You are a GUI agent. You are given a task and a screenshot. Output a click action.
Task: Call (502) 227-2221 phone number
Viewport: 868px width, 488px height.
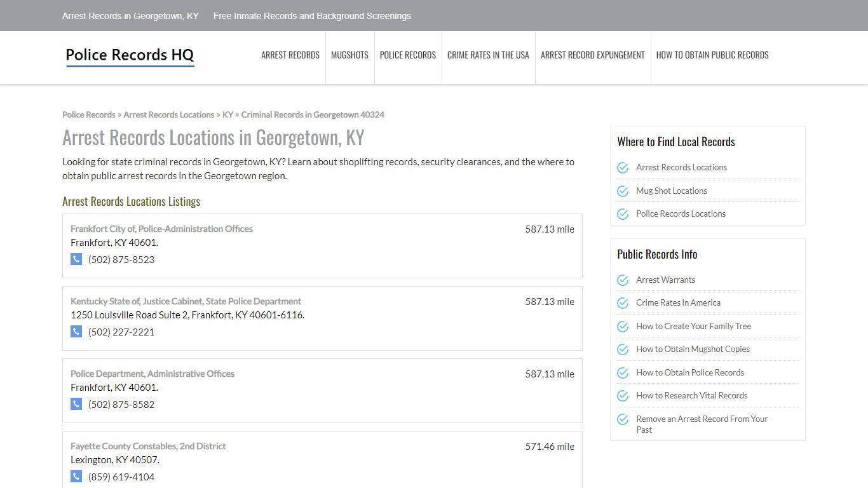pos(121,332)
